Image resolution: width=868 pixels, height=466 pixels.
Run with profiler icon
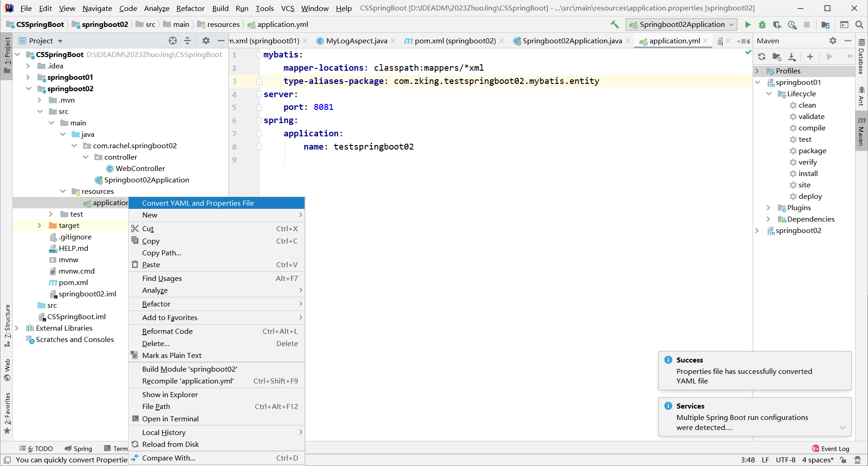[x=792, y=25]
